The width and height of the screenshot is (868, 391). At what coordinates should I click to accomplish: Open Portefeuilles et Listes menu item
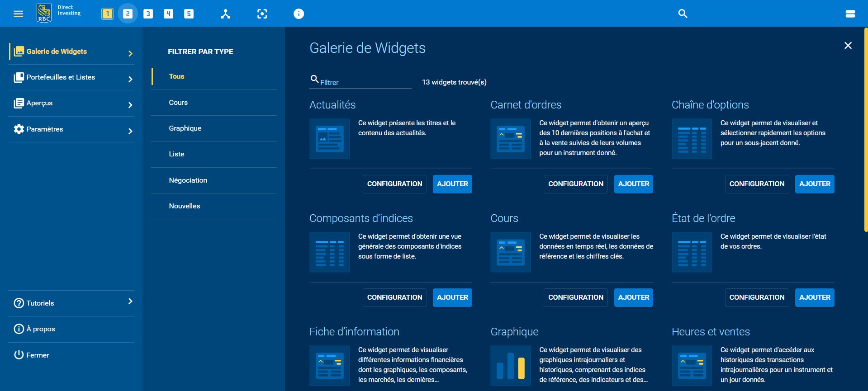(71, 77)
